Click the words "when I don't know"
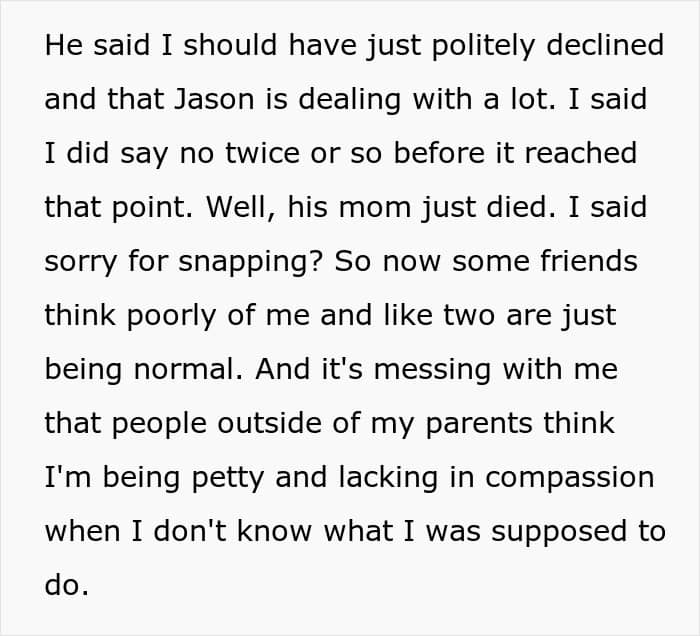Image resolution: width=700 pixels, height=636 pixels. pyautogui.click(x=178, y=532)
